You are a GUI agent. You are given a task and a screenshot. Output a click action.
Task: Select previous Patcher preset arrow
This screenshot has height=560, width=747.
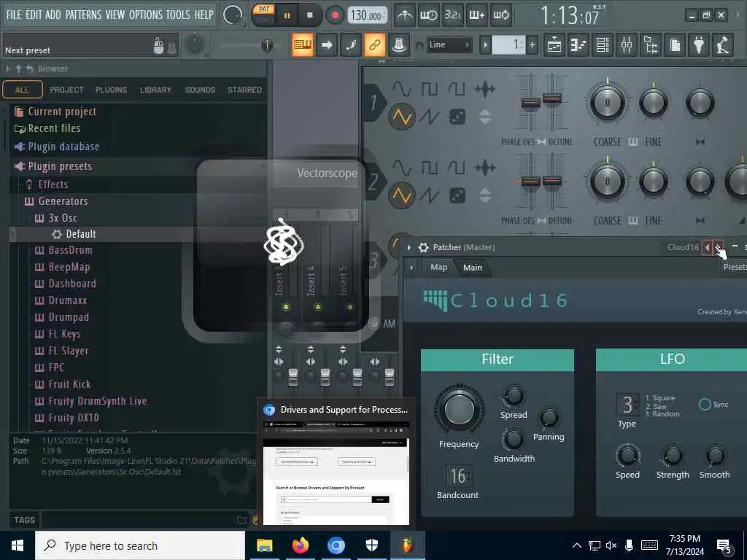tap(707, 247)
